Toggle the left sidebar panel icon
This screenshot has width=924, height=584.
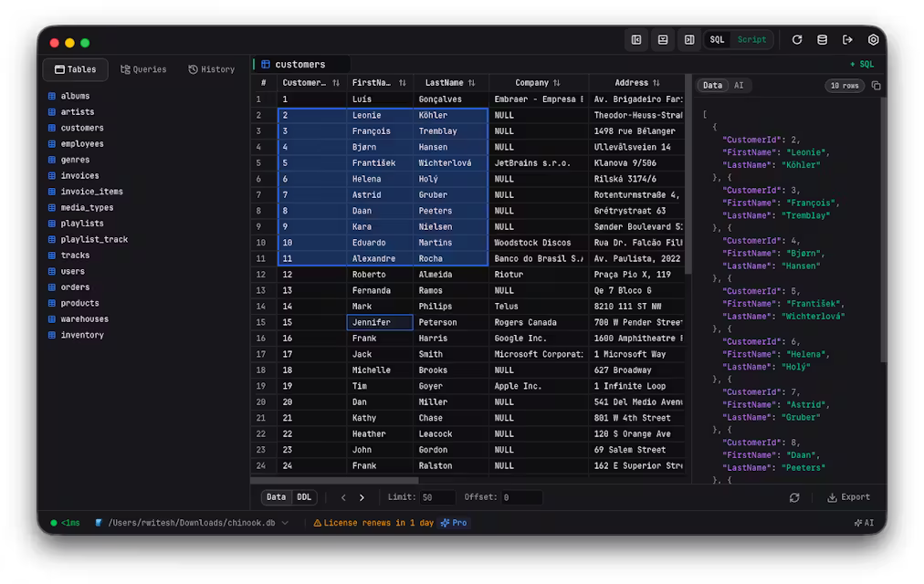[x=636, y=40]
